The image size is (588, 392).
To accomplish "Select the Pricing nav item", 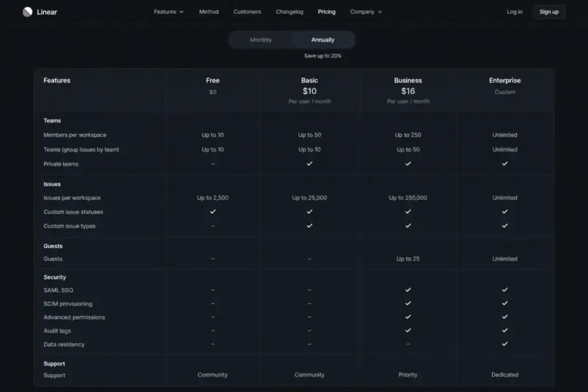I will (x=327, y=12).
